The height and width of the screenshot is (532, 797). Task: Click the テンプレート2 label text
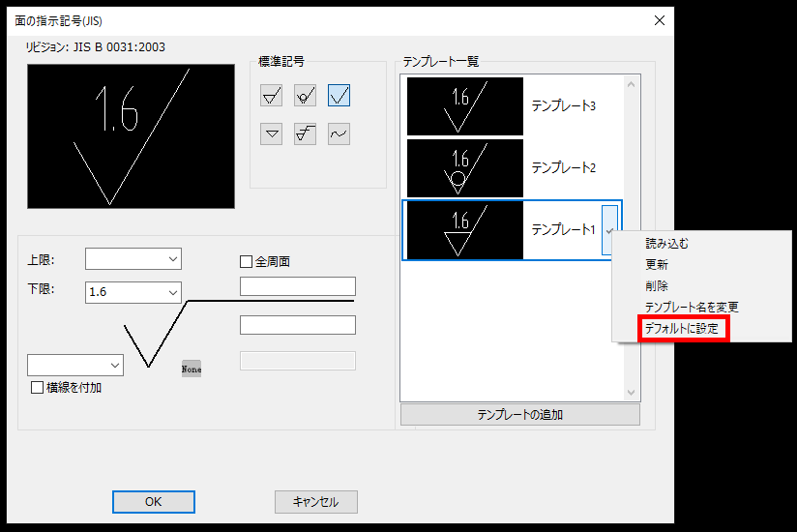pos(563,168)
